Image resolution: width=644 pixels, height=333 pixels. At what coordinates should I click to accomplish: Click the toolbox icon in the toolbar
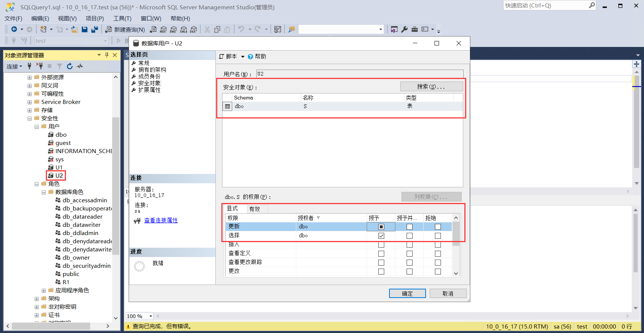tap(414, 29)
